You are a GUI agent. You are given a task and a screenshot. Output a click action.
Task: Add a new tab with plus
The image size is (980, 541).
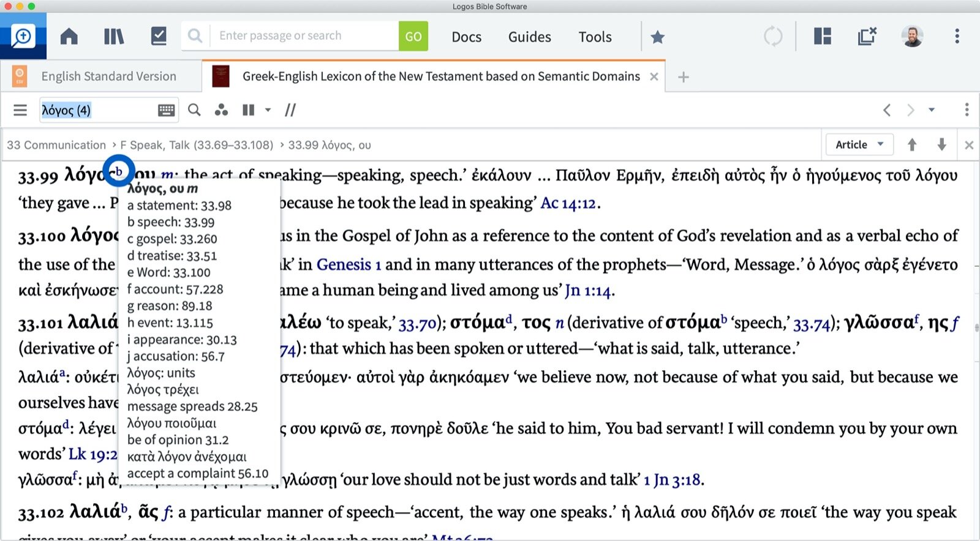pos(684,77)
